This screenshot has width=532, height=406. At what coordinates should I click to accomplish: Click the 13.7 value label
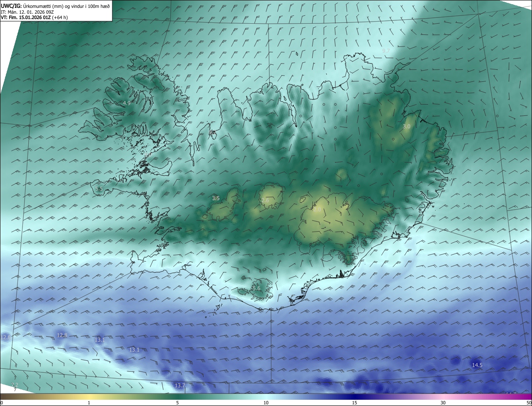coord(180,386)
